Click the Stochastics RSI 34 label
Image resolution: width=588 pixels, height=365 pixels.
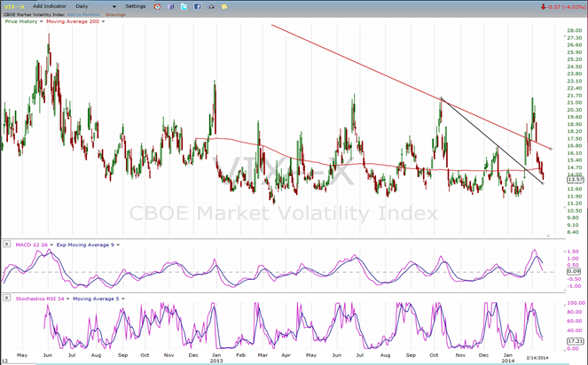40,299
